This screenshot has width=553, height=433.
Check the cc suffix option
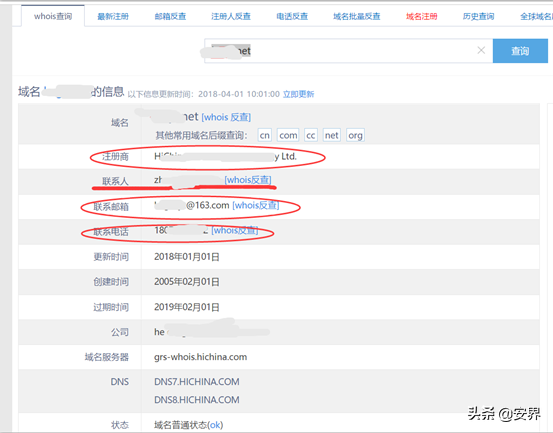[311, 135]
